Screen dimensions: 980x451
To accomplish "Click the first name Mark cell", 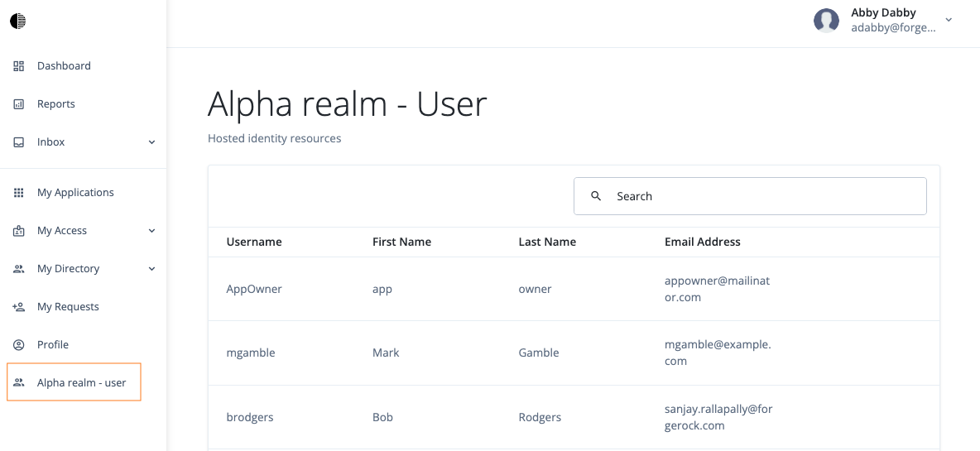I will 386,353.
